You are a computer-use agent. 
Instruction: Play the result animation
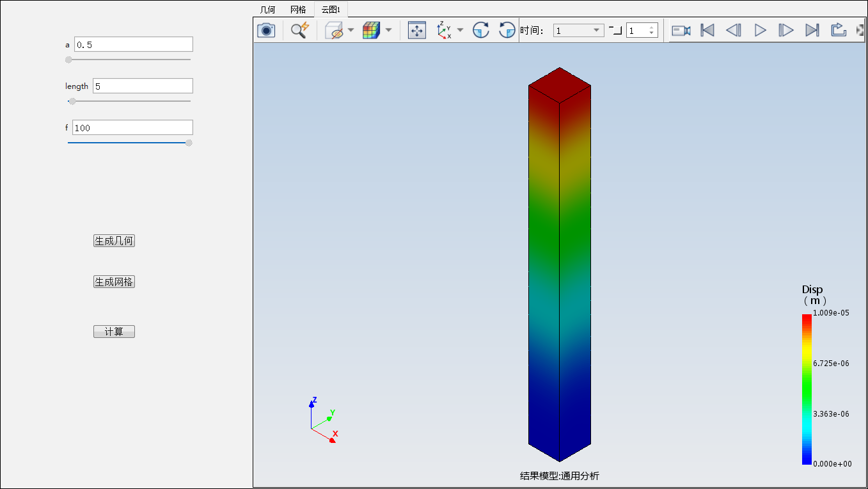tap(760, 30)
